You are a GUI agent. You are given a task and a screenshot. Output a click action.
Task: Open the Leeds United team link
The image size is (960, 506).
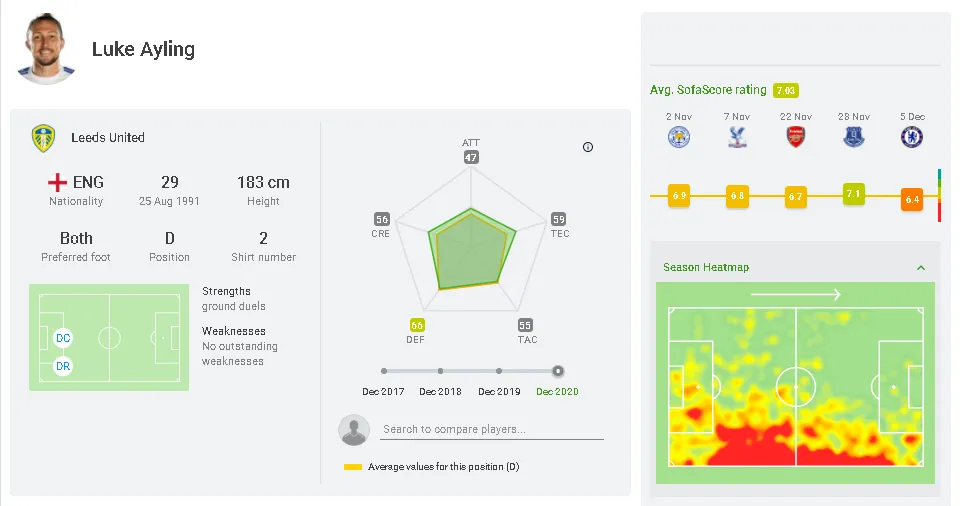pyautogui.click(x=108, y=138)
